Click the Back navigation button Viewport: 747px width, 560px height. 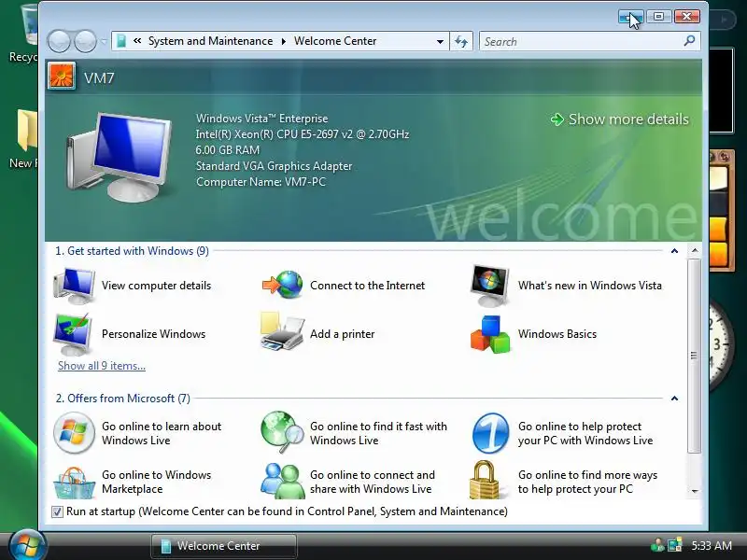click(x=59, y=41)
